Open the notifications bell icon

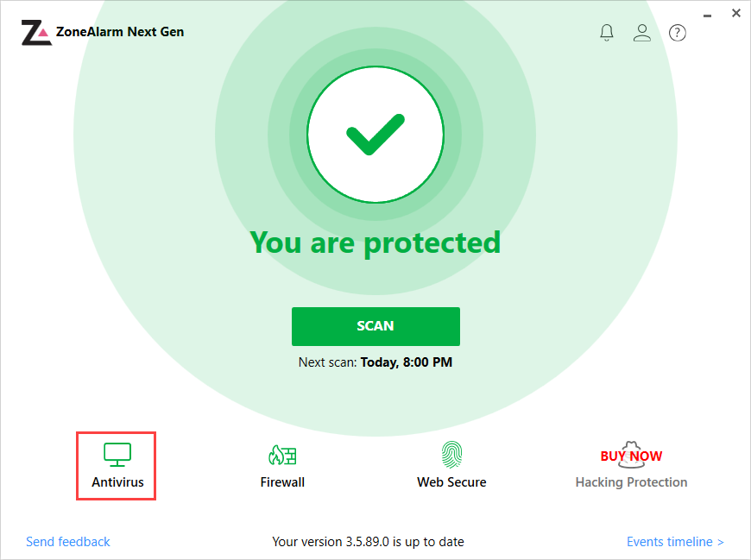pyautogui.click(x=606, y=33)
